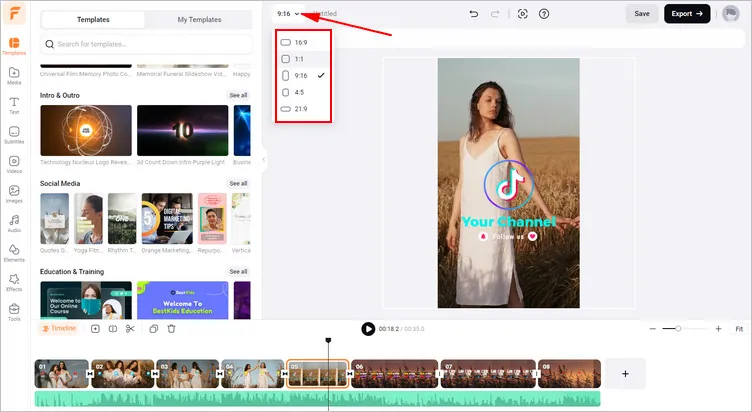Select the 3d Count Down Intro template

[182, 130]
